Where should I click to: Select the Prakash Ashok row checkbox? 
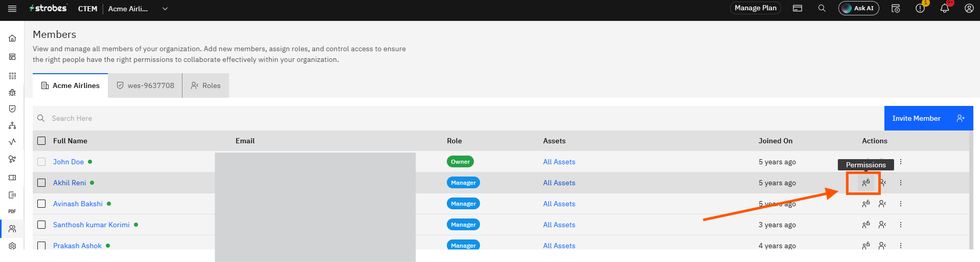(41, 246)
